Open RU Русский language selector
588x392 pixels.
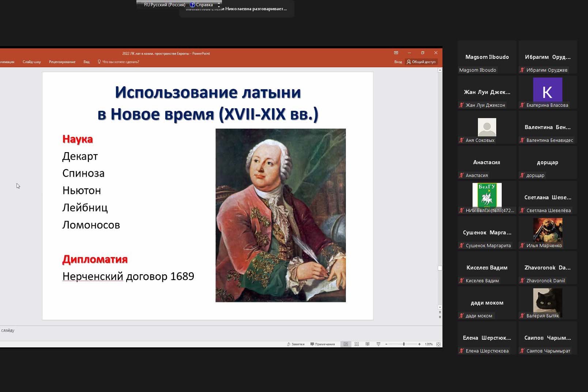click(164, 5)
